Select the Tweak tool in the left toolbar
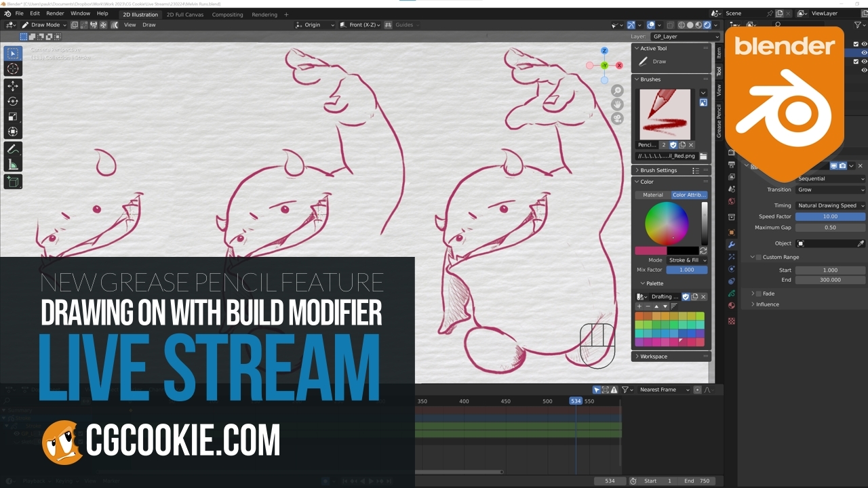The image size is (868, 488). pos(12,52)
